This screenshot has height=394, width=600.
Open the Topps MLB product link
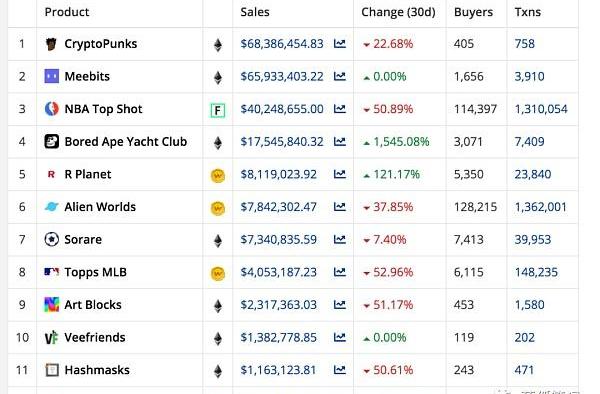point(96,272)
